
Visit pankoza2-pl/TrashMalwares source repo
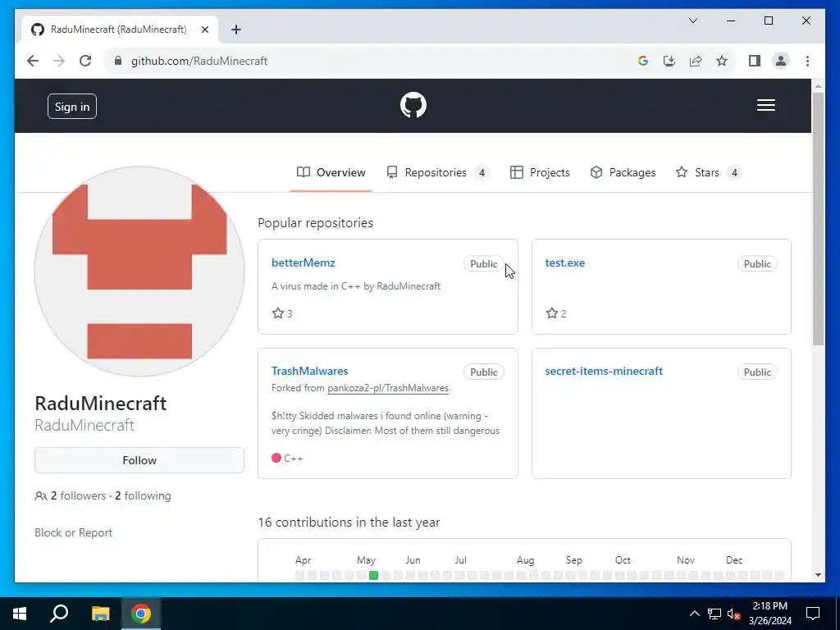coord(388,388)
